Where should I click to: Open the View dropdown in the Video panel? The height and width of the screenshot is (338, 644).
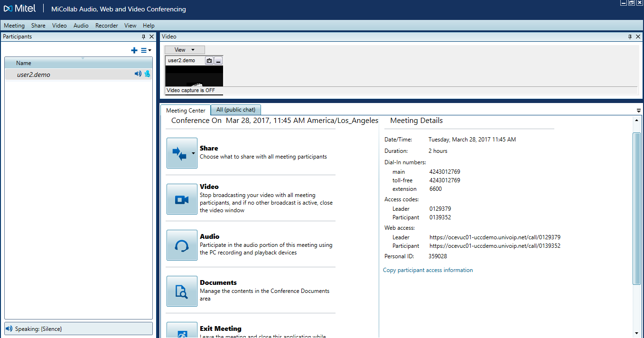click(x=185, y=50)
